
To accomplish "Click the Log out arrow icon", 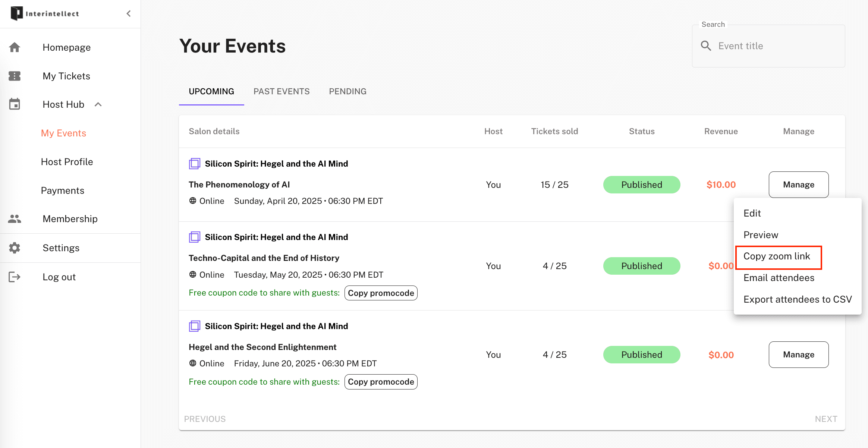I will tap(15, 277).
